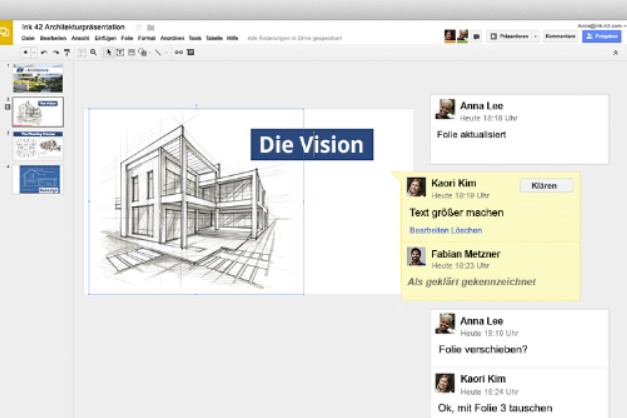The width and height of the screenshot is (627, 418).
Task: Click second collaborator avatar with green bar
Action: [x=463, y=36]
